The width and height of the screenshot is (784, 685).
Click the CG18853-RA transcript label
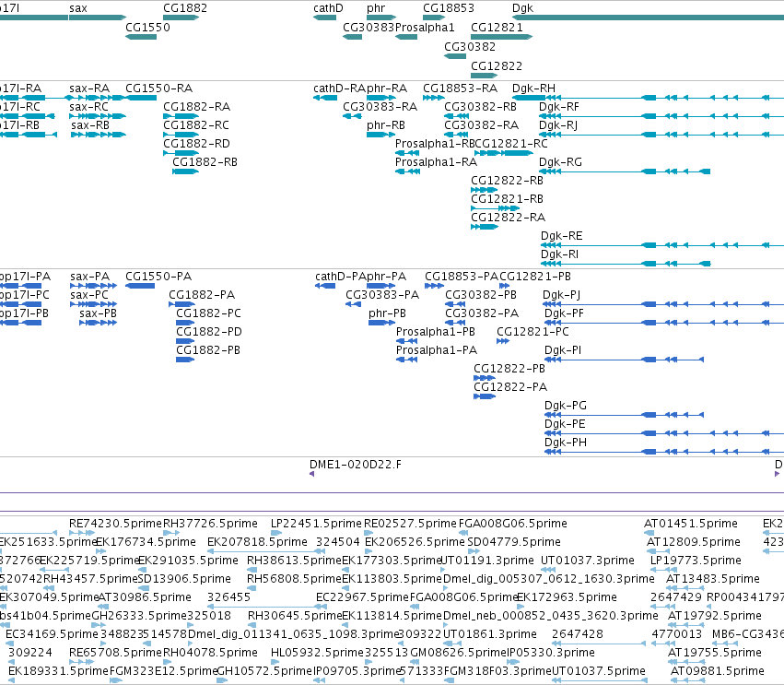coord(461,89)
